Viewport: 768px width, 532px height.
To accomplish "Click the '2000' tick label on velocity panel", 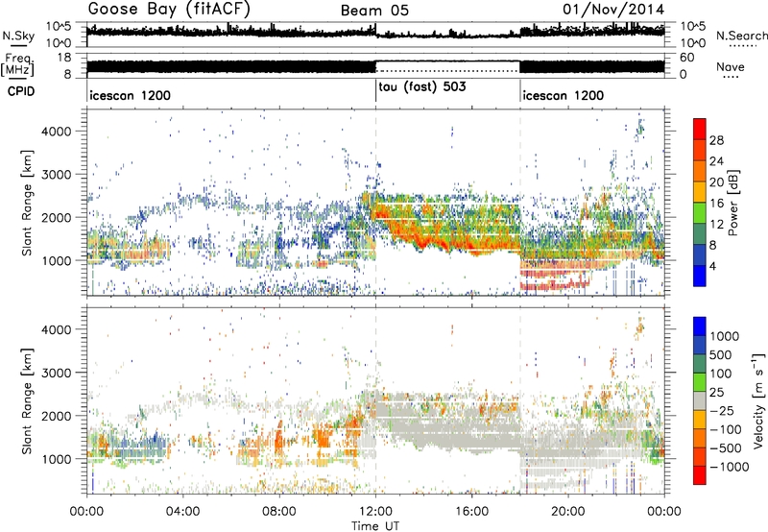I will coord(57,416).
